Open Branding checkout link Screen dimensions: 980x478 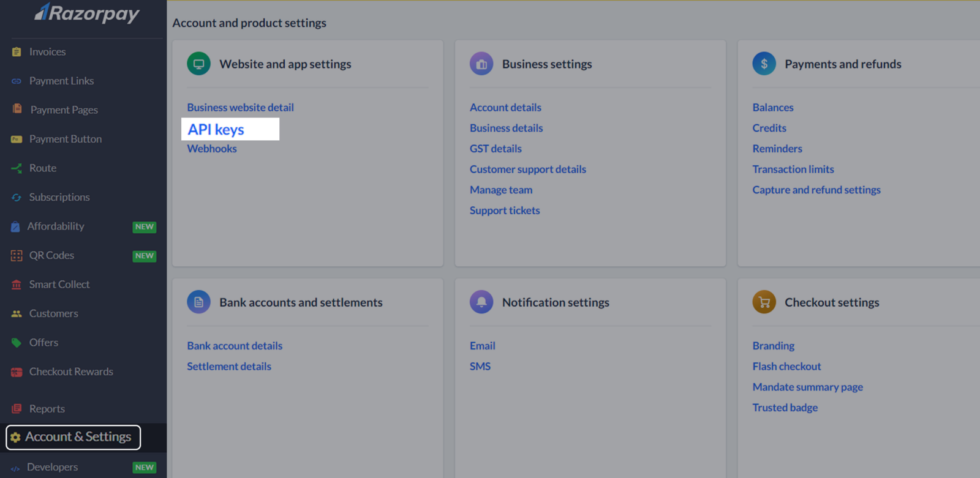(x=774, y=346)
